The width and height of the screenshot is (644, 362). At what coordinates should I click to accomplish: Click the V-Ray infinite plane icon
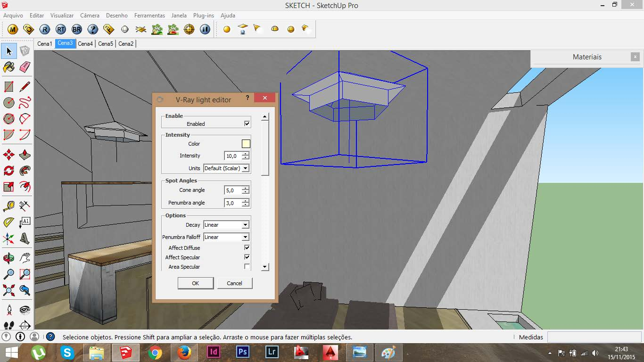click(141, 29)
